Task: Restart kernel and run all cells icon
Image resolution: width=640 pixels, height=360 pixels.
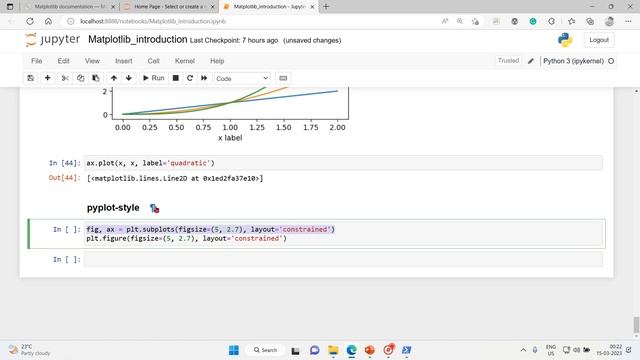Action: pyautogui.click(x=204, y=78)
